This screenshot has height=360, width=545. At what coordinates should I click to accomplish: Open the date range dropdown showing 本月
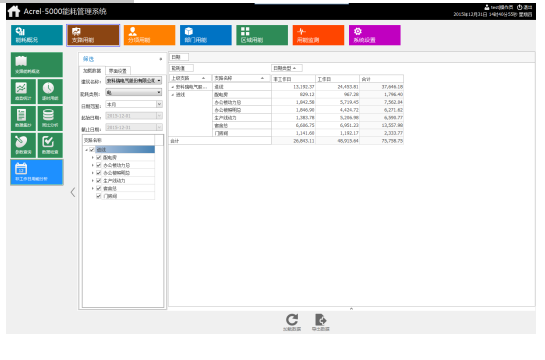tap(134, 104)
